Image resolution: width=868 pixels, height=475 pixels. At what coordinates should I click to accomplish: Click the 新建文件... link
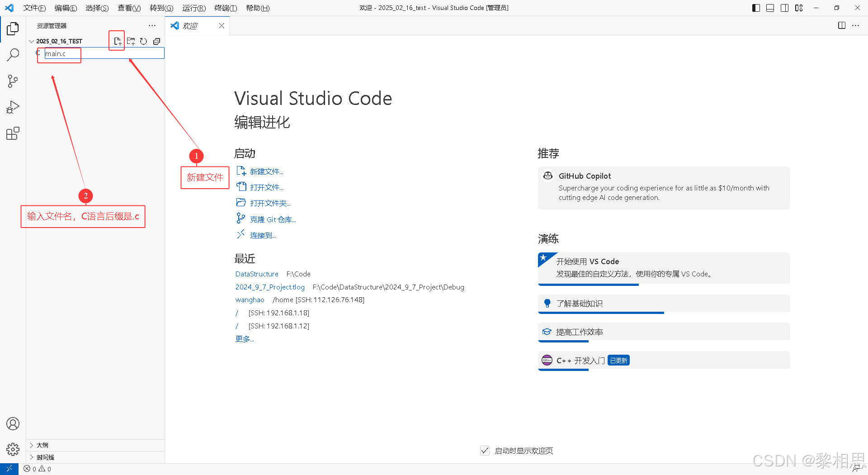click(267, 171)
